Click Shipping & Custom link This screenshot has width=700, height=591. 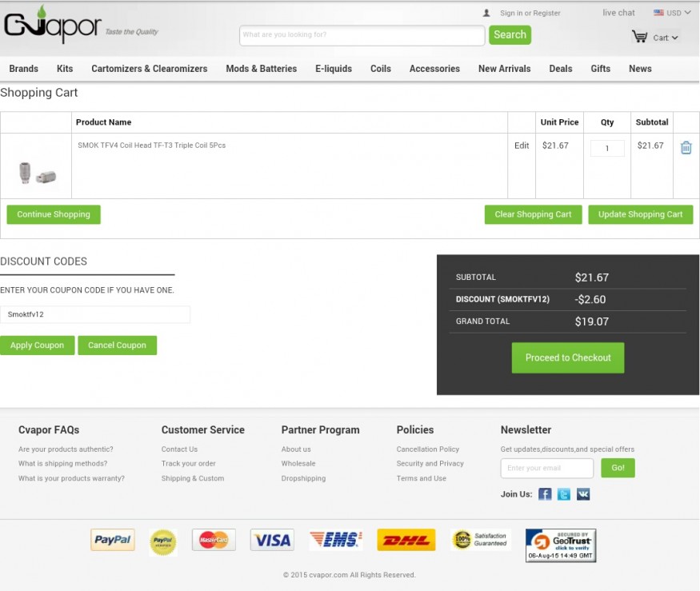pyautogui.click(x=193, y=478)
